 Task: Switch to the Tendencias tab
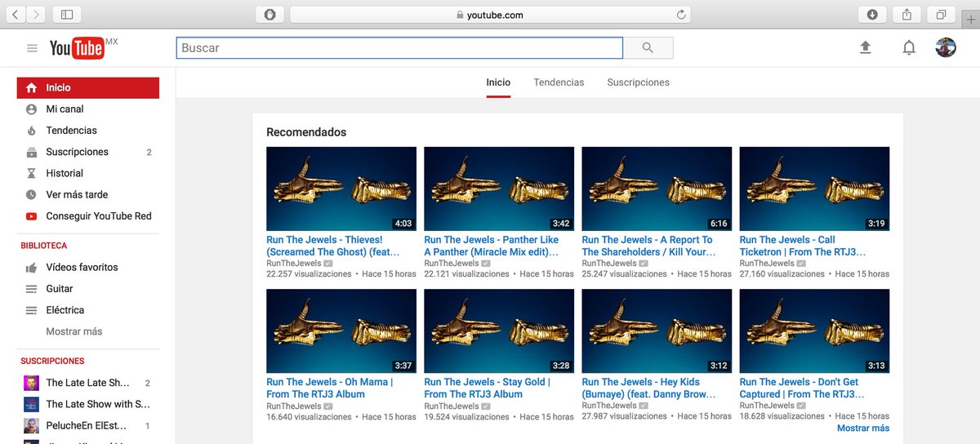[559, 82]
